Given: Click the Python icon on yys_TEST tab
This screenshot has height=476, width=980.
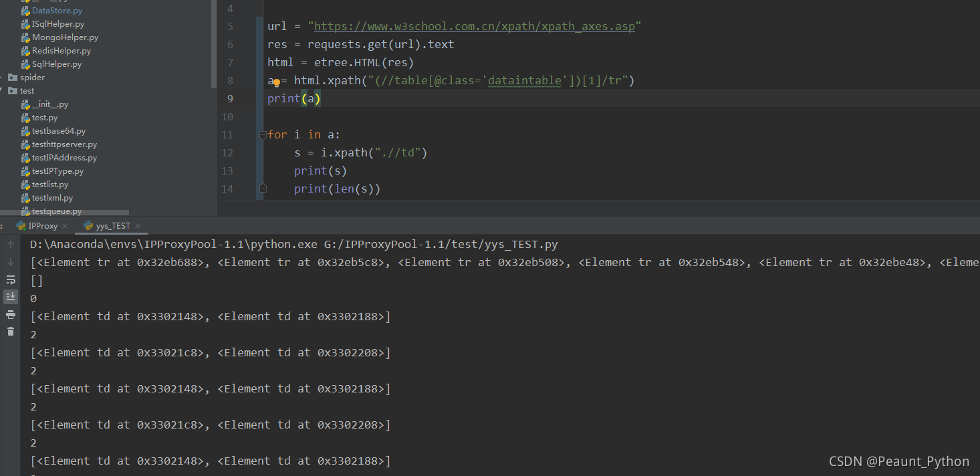Looking at the screenshot, I should (88, 226).
